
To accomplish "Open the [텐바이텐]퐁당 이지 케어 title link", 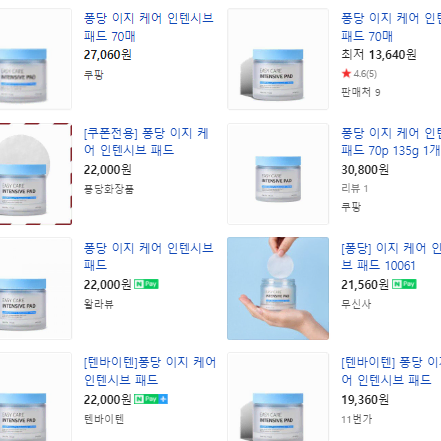I will click(150, 371).
